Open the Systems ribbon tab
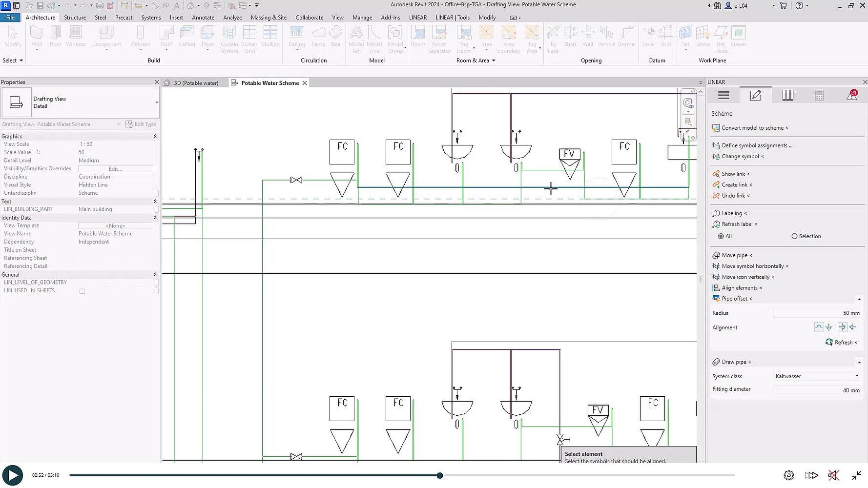 tap(151, 17)
